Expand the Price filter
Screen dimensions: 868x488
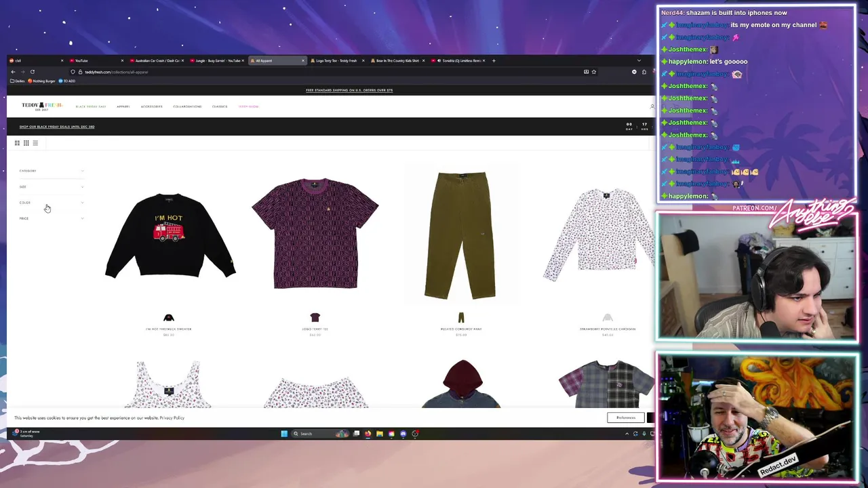[52, 218]
